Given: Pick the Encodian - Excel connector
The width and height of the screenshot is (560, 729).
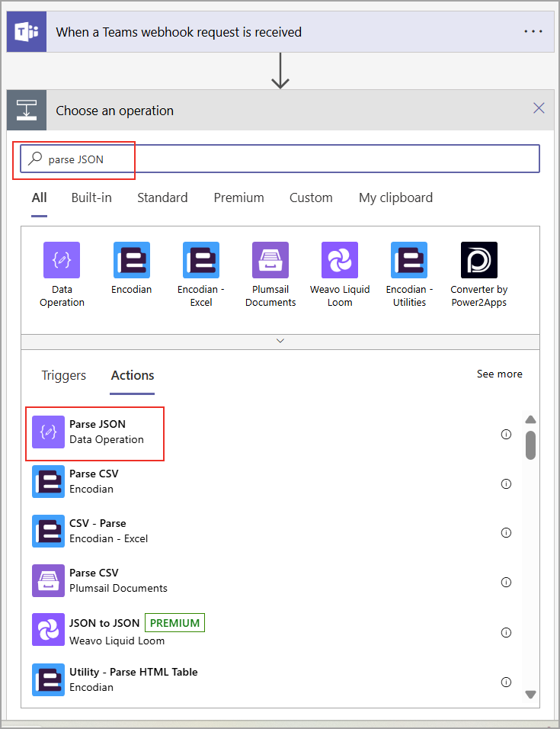Looking at the screenshot, I should click(x=200, y=260).
